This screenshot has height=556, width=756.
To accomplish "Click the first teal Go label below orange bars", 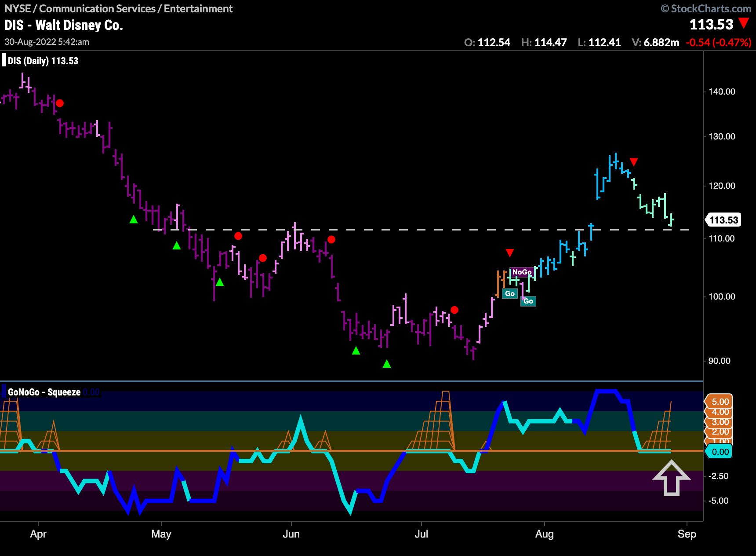I will [510, 294].
